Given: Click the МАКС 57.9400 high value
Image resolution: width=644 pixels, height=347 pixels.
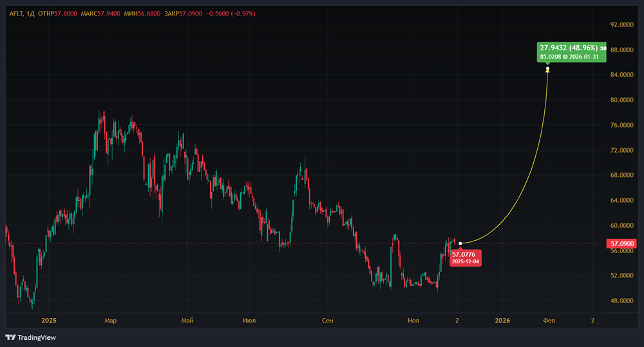Looking at the screenshot, I should 100,14.
